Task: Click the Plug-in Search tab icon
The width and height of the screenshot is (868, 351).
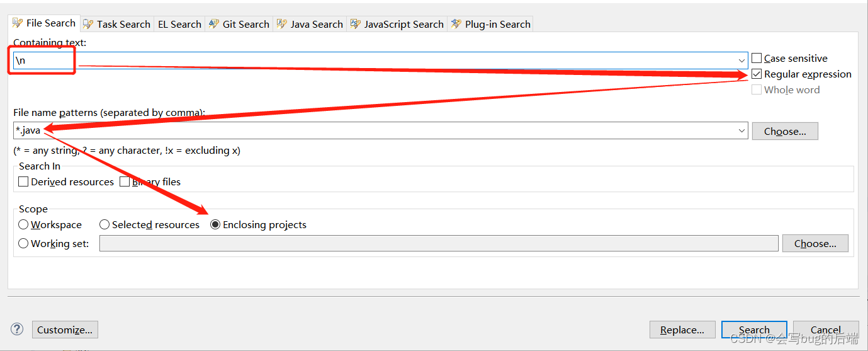Action: coord(456,24)
